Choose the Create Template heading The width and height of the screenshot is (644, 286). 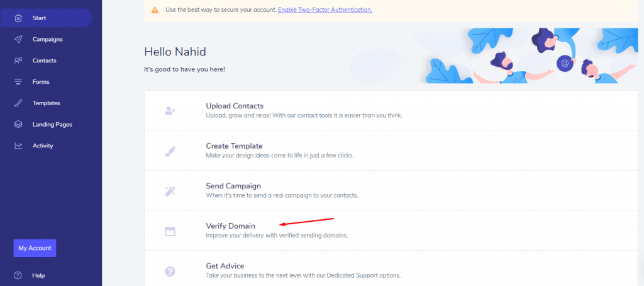point(234,146)
